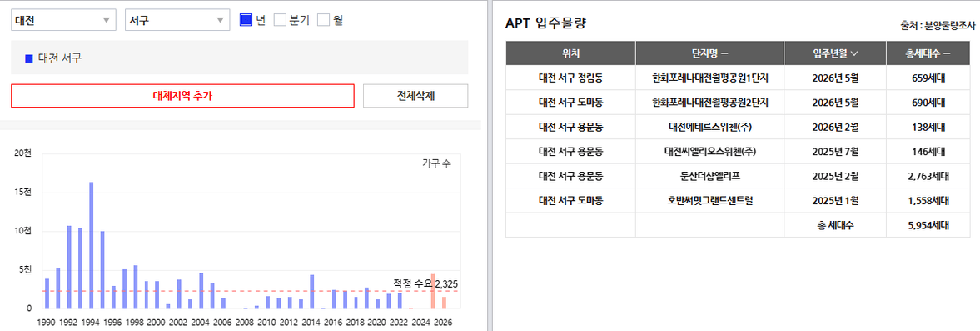This screenshot has width=980, height=331.
Task: Click the APT 입주물량 heading
Action: click(545, 24)
